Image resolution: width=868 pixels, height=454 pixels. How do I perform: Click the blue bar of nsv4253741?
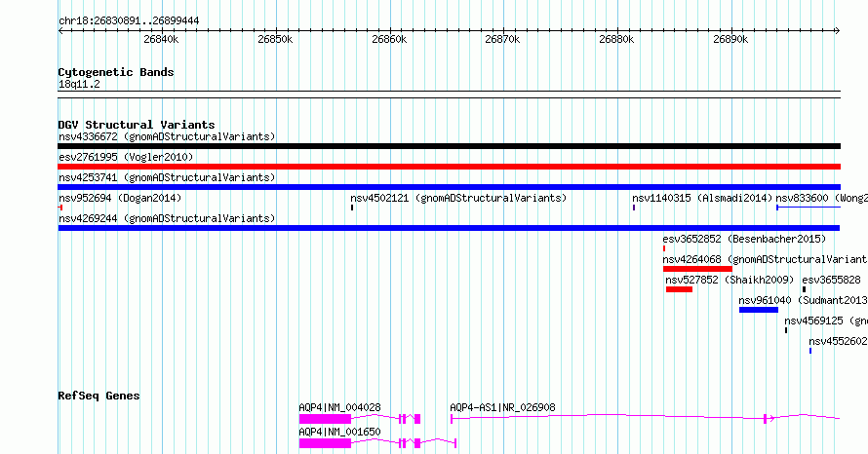click(449, 187)
